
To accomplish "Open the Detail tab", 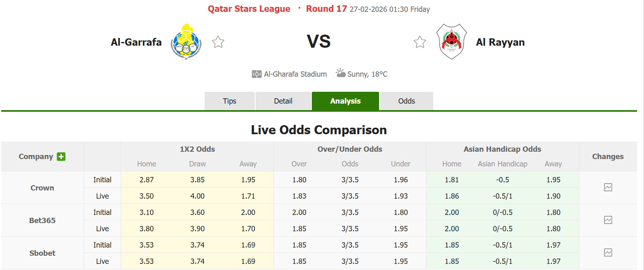I will point(283,101).
